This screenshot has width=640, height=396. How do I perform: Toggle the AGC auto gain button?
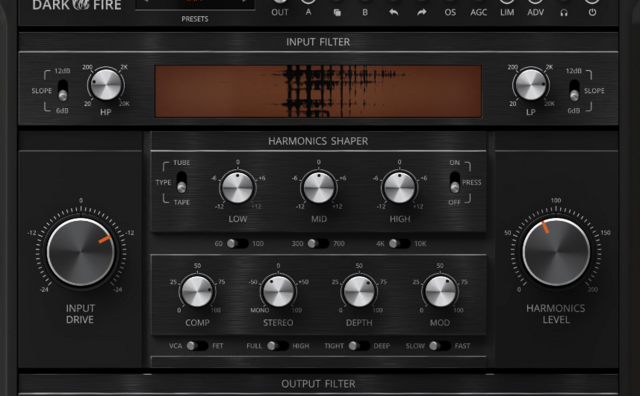pos(478,12)
